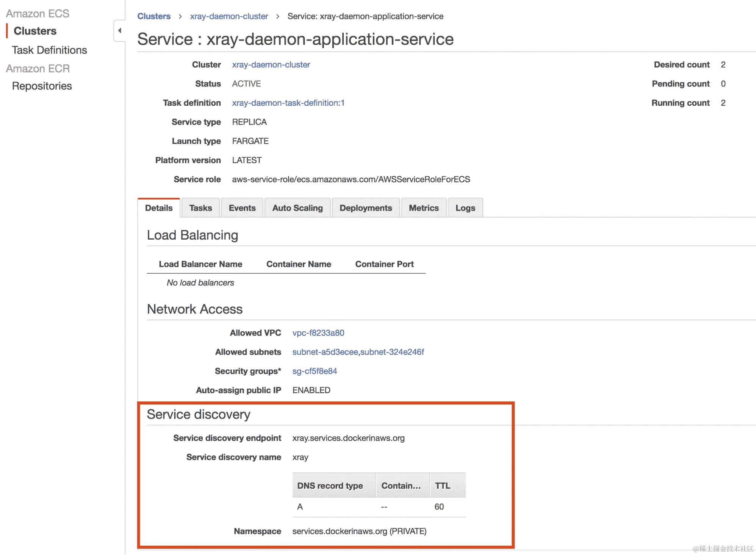Open Clusters in the sidebar
Image resolution: width=756 pixels, height=555 pixels.
tap(35, 31)
